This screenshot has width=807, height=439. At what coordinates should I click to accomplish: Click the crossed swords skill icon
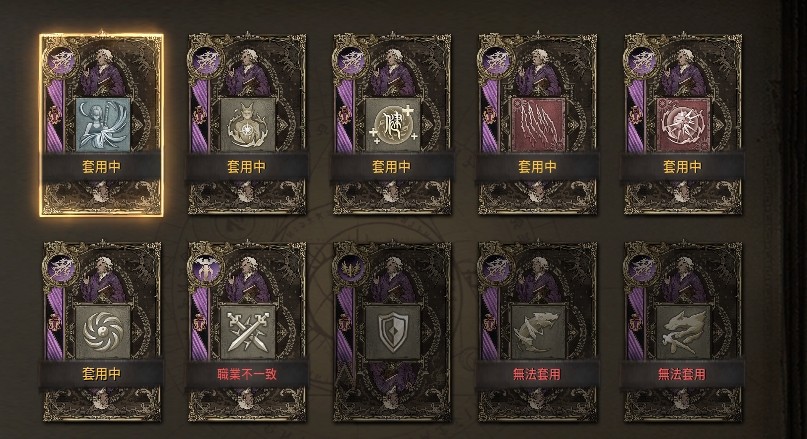click(x=248, y=332)
